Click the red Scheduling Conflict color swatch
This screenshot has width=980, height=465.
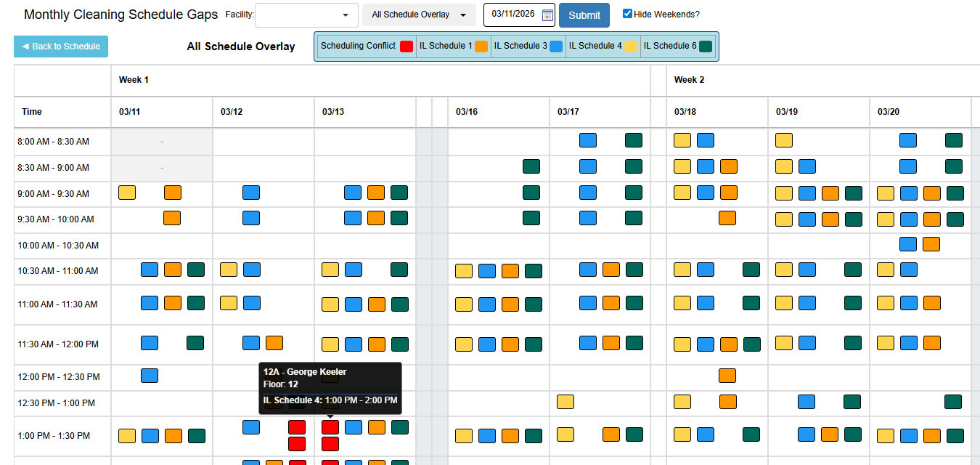tap(405, 45)
